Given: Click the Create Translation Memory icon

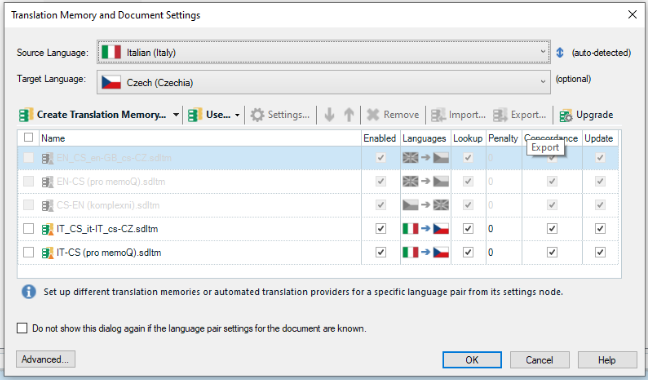Looking at the screenshot, I should 26,115.
